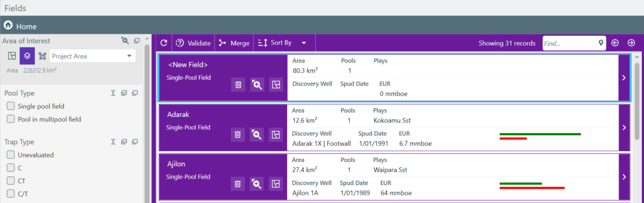Click the Ajilon field name
644x203 pixels.
176,164
